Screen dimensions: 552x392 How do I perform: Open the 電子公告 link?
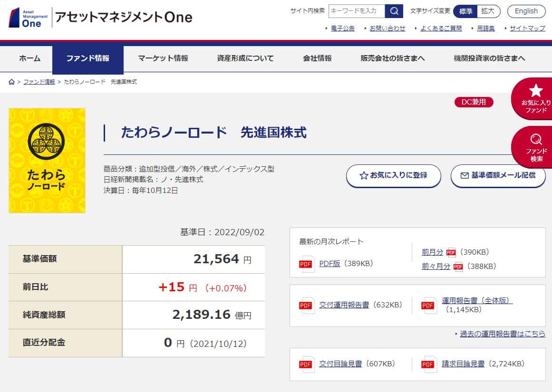[342, 29]
